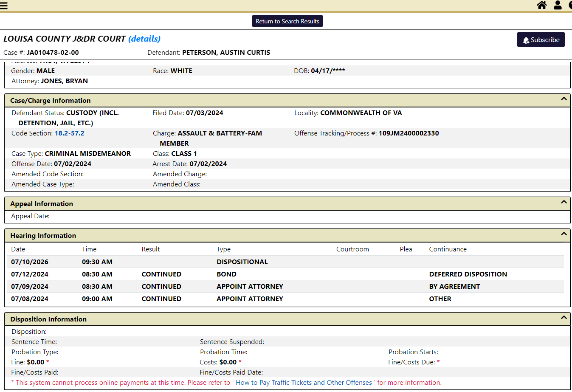Click the Plea column header
This screenshot has height=392, width=572.
click(x=406, y=249)
